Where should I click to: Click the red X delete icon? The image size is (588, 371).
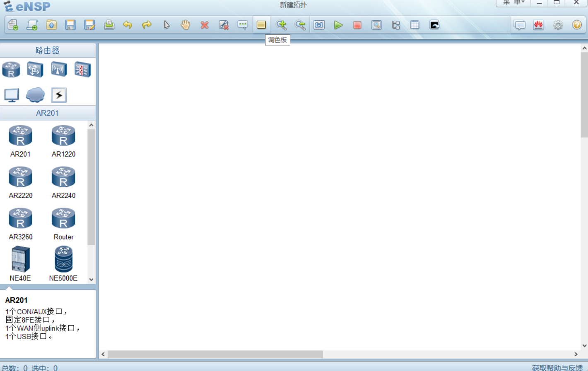tap(205, 25)
